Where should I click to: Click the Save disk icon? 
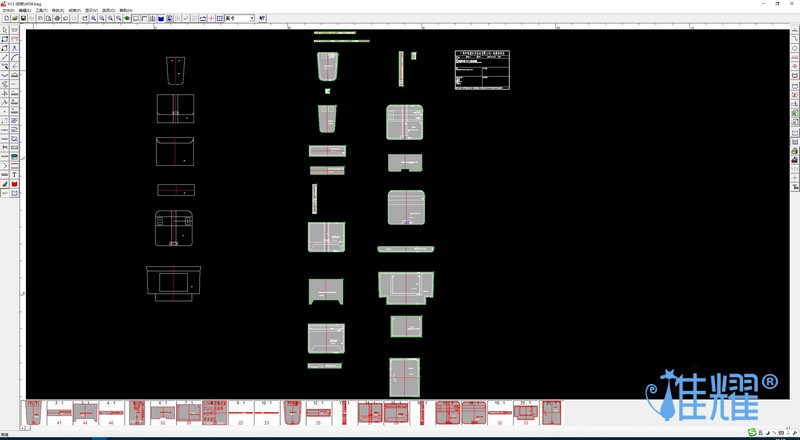pos(23,18)
